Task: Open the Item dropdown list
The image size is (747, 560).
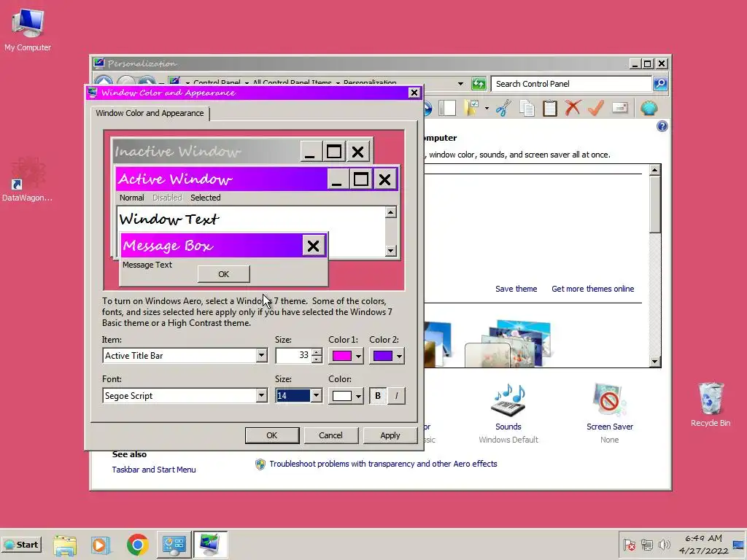Action: tap(261, 356)
